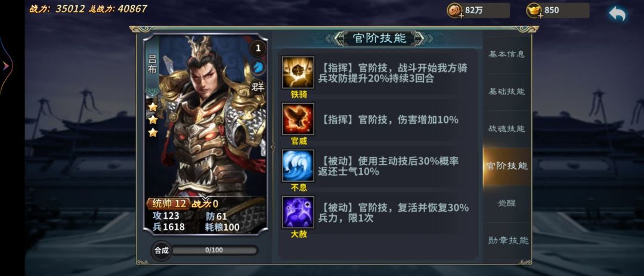Screen dimensions: 644x276
Task: Tap the blue cavalry horse icon
Action: (258, 67)
